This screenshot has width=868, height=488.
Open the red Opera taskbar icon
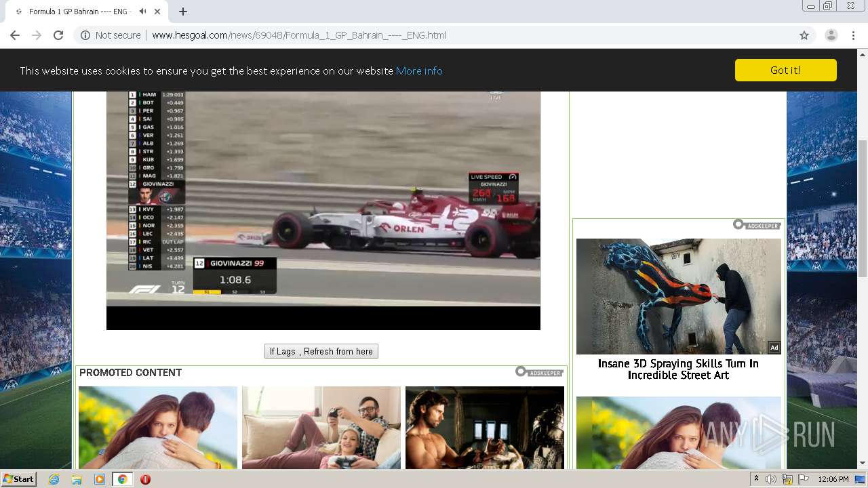(x=145, y=479)
